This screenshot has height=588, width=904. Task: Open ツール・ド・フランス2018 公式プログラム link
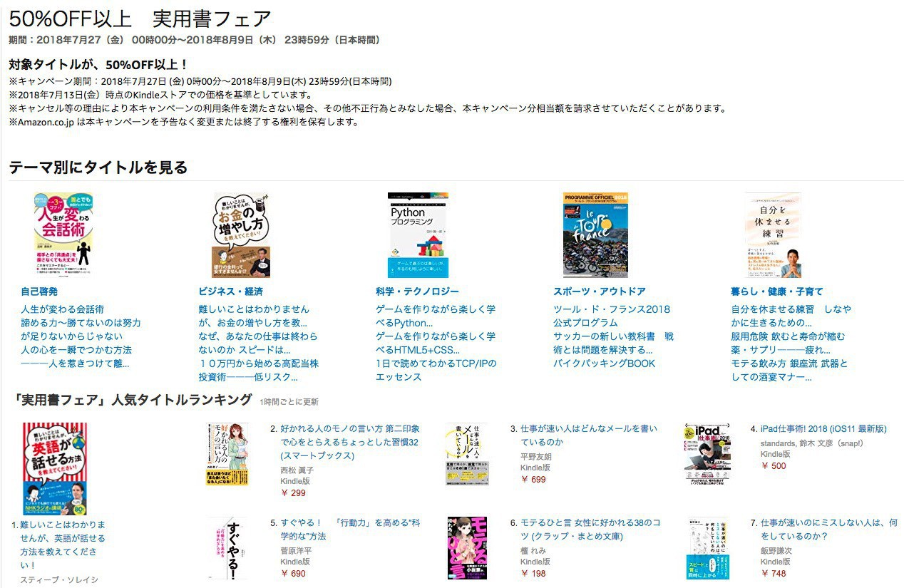(x=612, y=316)
